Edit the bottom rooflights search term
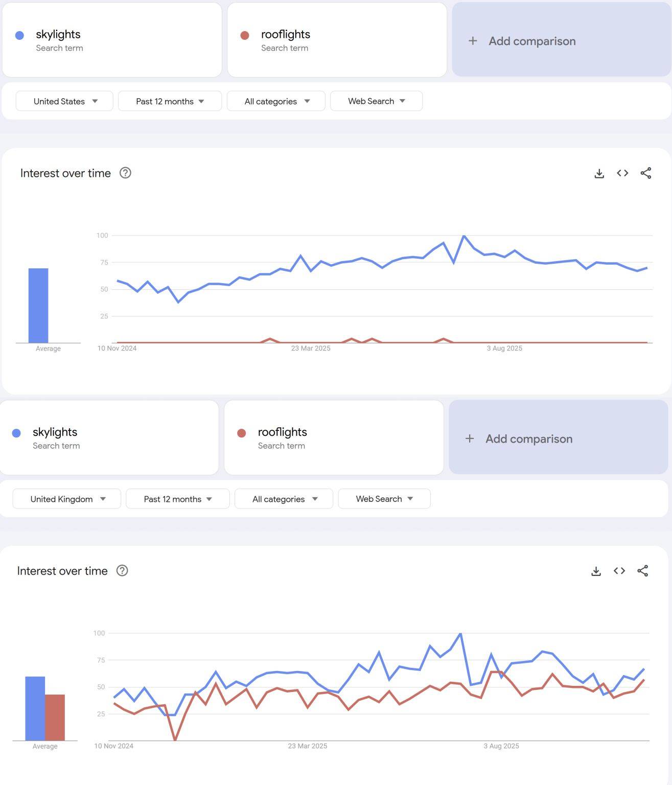The image size is (672, 785). coord(283,432)
